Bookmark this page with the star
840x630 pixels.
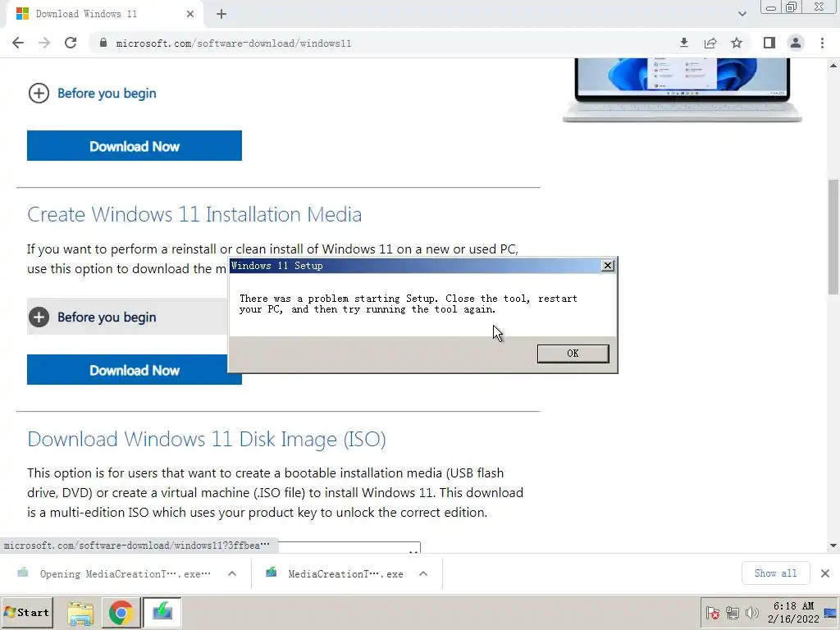(x=737, y=43)
